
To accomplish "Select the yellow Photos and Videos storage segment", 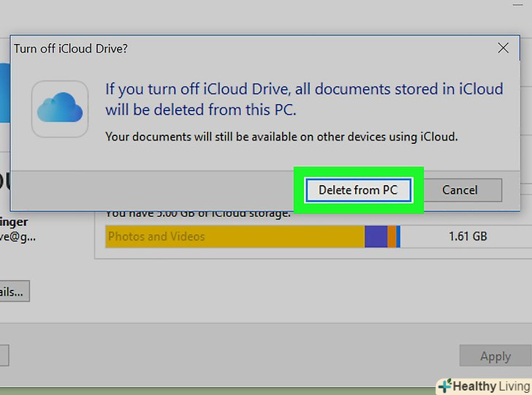I will tap(234, 236).
